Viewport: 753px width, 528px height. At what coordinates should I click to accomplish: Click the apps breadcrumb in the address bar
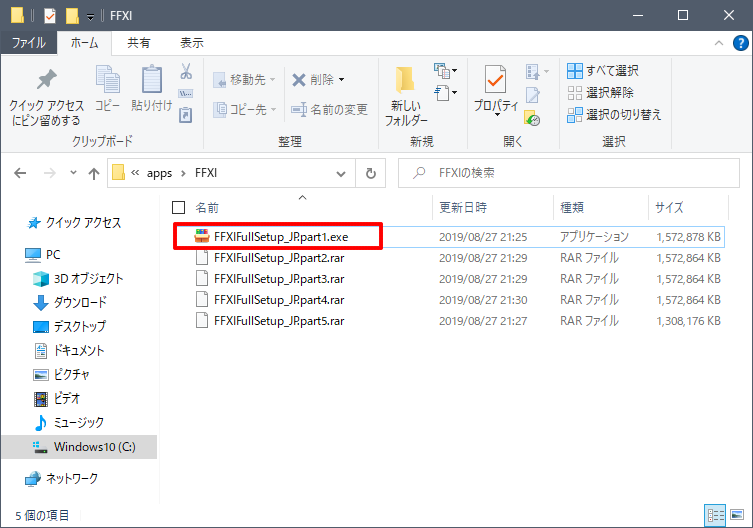(x=159, y=173)
